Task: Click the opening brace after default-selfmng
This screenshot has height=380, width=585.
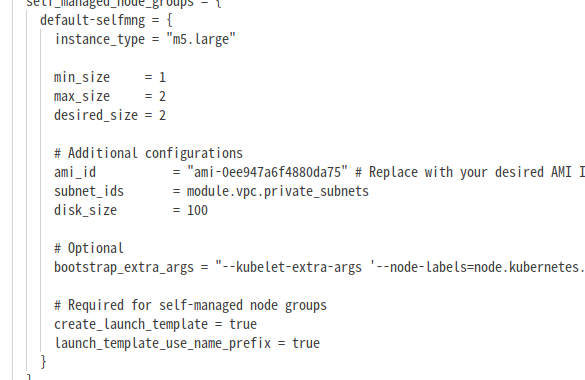Action: click(x=169, y=20)
